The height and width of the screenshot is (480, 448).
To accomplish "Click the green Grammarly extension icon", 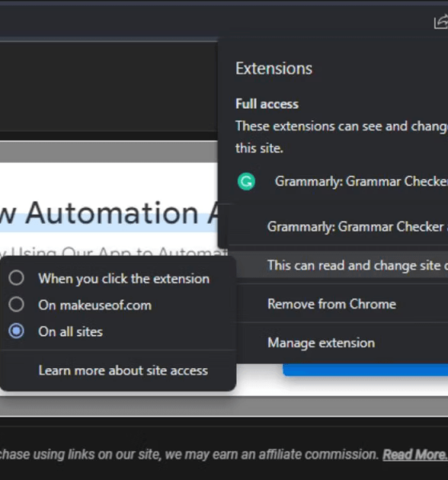I will coord(246,182).
